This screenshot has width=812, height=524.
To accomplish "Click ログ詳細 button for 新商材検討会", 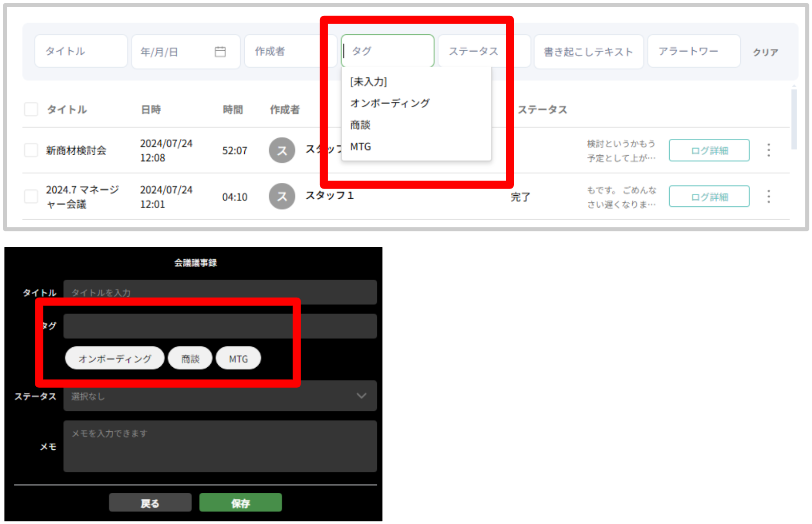I will click(x=709, y=150).
